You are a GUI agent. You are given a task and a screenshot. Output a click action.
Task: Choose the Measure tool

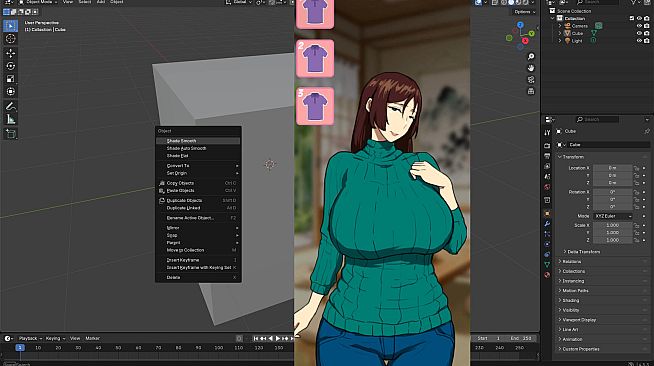coord(10,120)
